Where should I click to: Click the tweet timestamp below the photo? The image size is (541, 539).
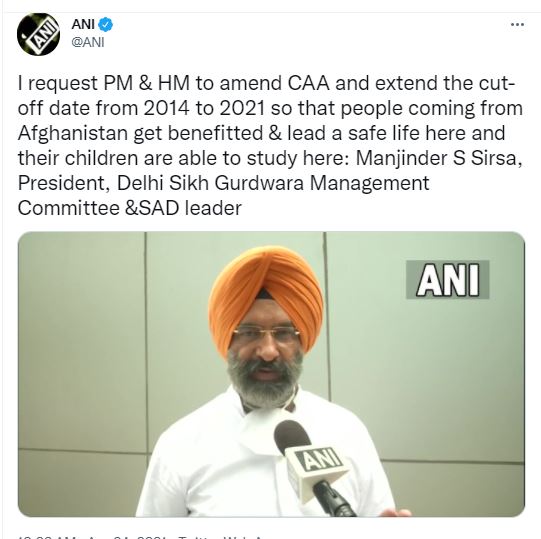click(x=93, y=536)
